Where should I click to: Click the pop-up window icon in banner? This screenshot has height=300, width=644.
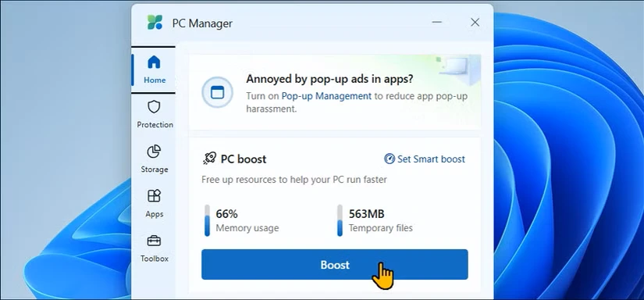[217, 93]
